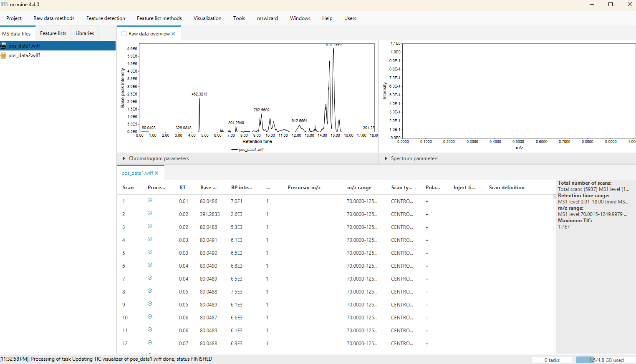
Task: Select the pos_data1.wiff table tab
Action: 137,173
